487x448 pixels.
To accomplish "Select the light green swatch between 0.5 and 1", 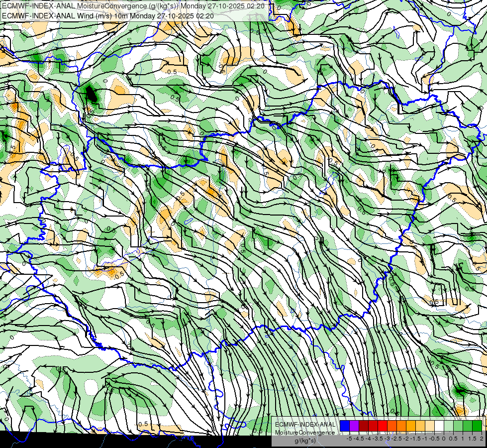I will click(x=458, y=426).
